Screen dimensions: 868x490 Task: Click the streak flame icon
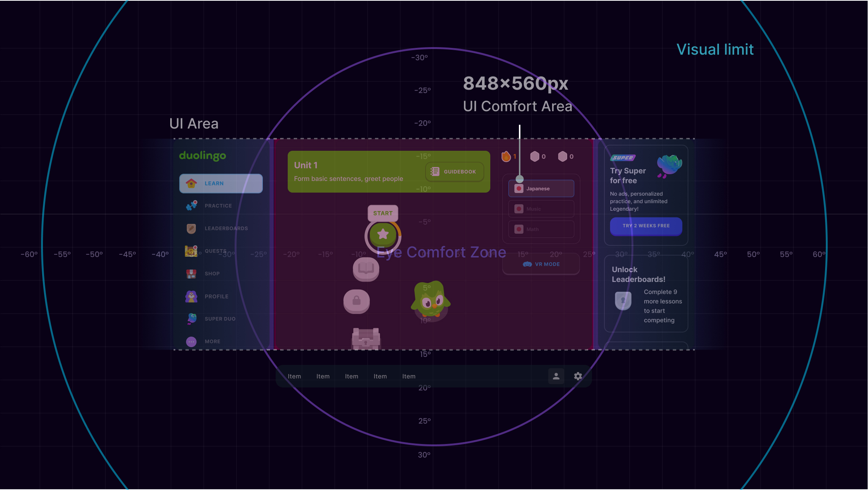pos(506,156)
